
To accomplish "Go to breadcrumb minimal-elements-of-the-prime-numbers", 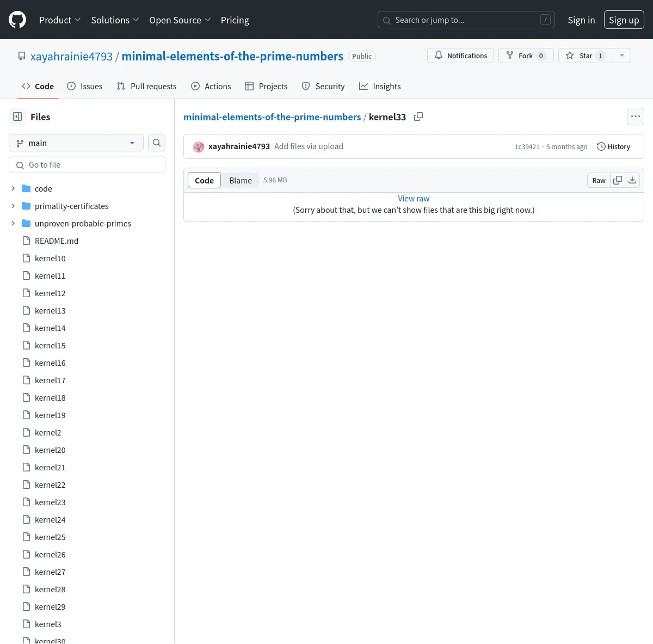I will tap(272, 117).
